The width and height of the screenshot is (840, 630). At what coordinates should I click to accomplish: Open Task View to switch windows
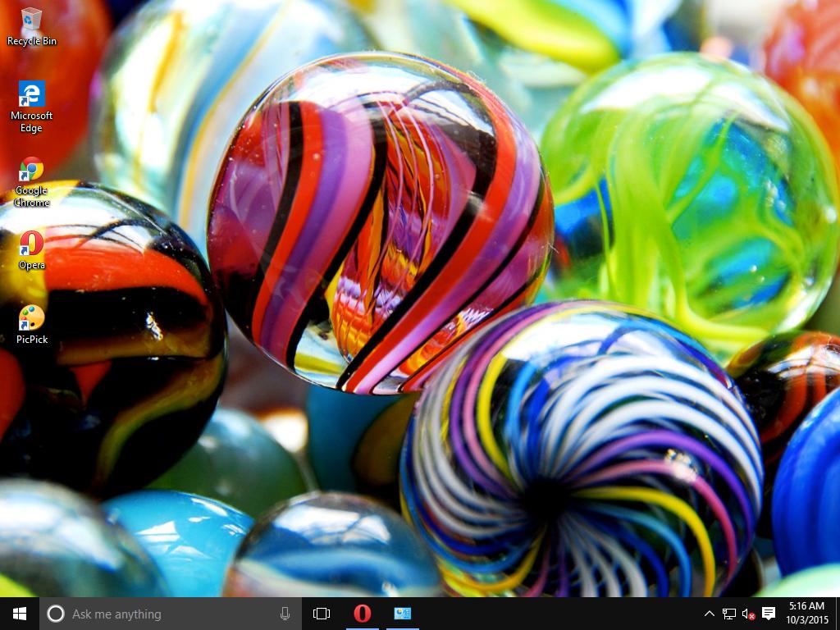[x=321, y=614]
